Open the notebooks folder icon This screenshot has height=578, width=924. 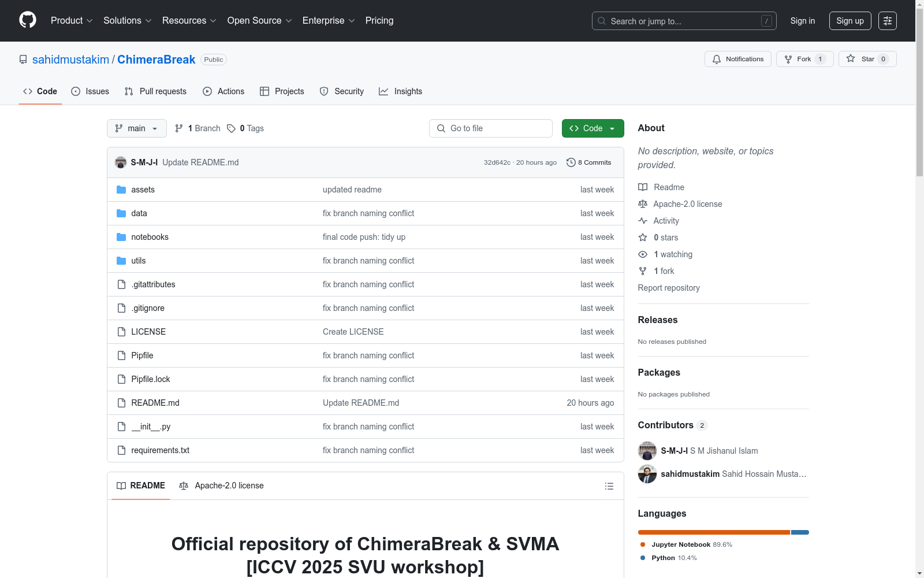coord(121,237)
